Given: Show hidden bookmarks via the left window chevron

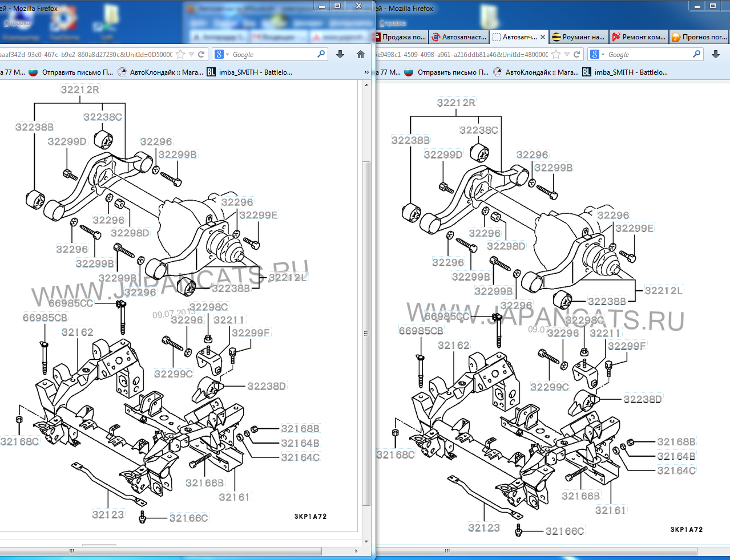Looking at the screenshot, I should (366, 72).
